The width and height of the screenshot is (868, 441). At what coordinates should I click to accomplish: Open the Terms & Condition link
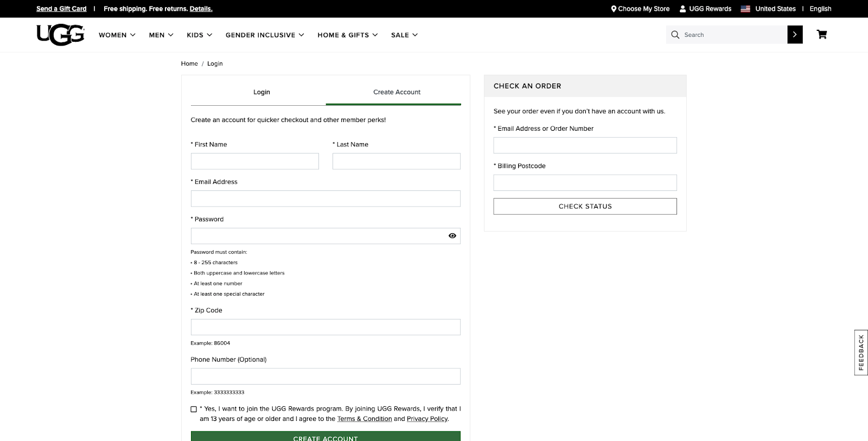(x=365, y=419)
